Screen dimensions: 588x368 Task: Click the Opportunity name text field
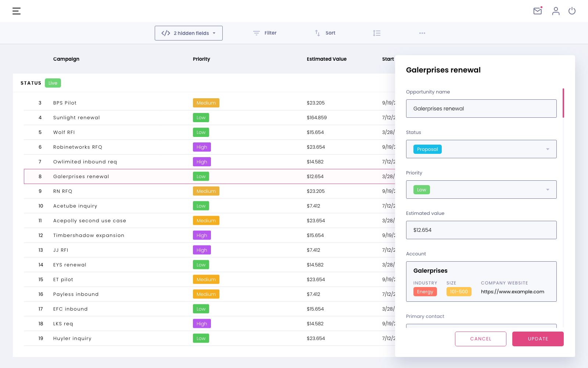click(x=481, y=109)
